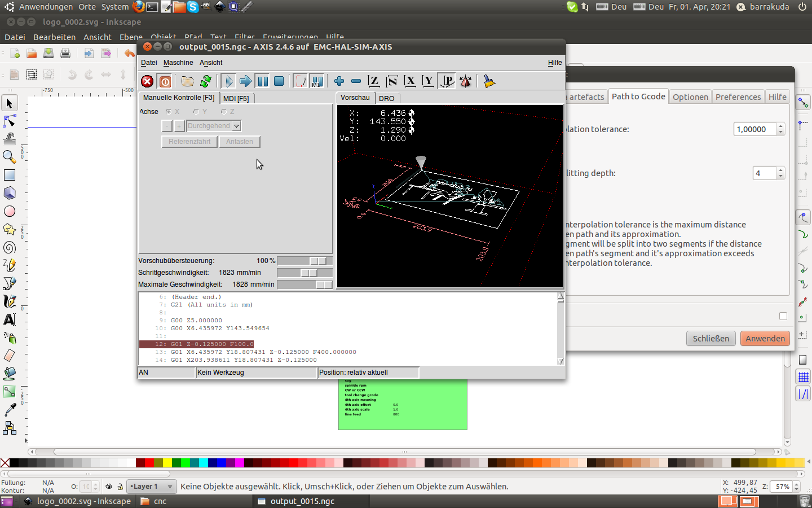Select perspective view P icon
Screen dimensions: 812x508
(x=447, y=81)
